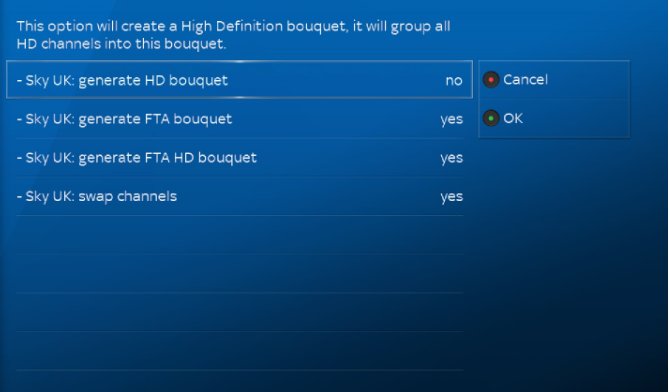This screenshot has height=392, width=670.
Task: Toggle the swap channels 'yes' value
Action: (x=452, y=197)
